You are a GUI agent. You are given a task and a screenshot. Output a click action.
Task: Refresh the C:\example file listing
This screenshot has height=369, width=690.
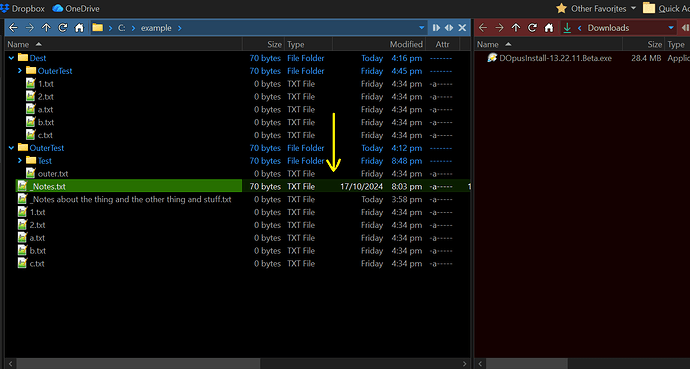pos(62,28)
